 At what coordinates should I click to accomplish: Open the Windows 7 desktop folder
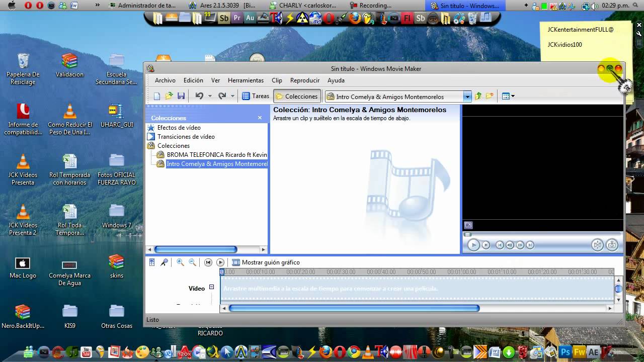coord(117,216)
